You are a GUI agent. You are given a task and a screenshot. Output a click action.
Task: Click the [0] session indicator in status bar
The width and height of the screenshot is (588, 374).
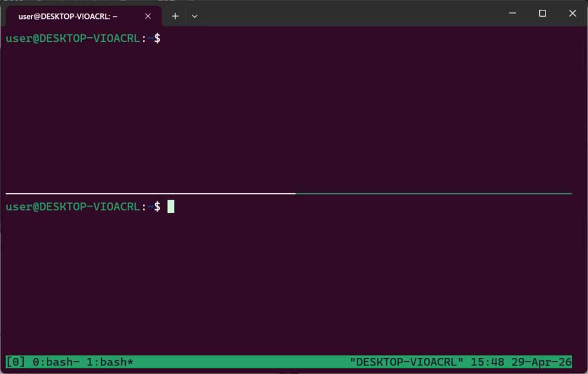16,362
